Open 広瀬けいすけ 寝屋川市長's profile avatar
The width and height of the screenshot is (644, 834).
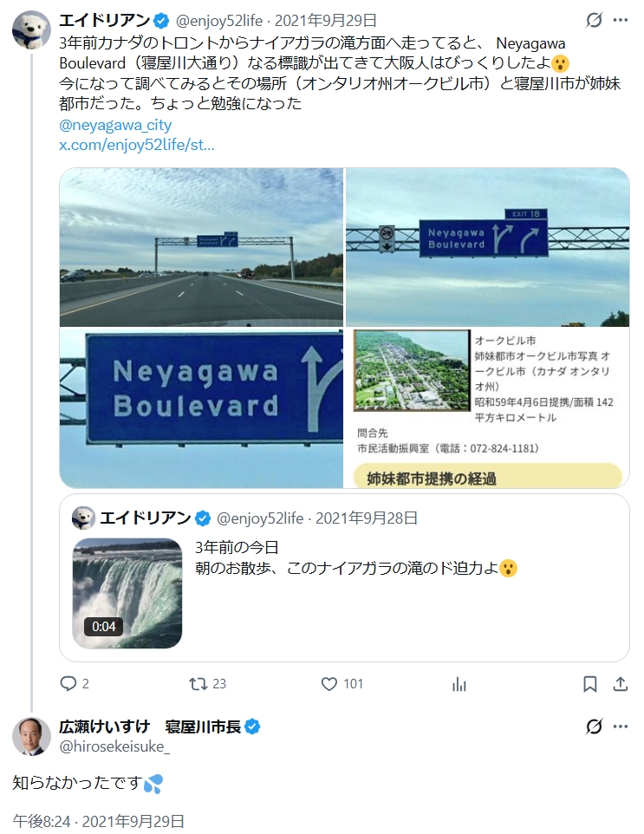[31, 736]
